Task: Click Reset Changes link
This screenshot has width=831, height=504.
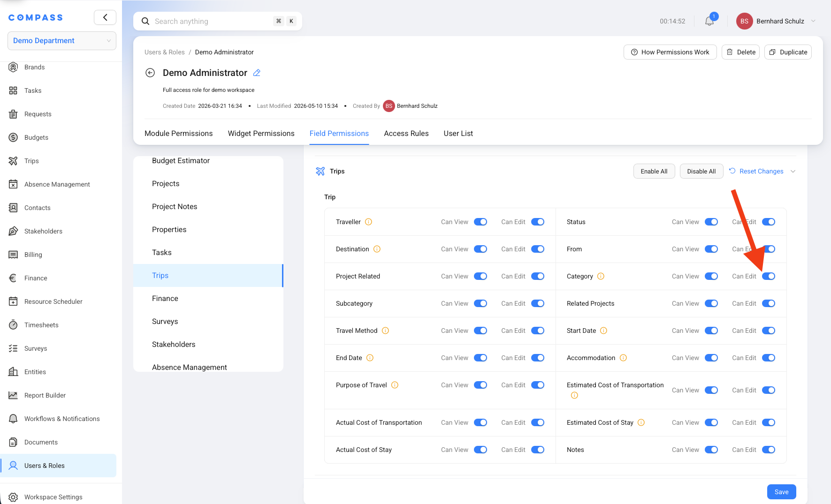Action: [x=756, y=171]
